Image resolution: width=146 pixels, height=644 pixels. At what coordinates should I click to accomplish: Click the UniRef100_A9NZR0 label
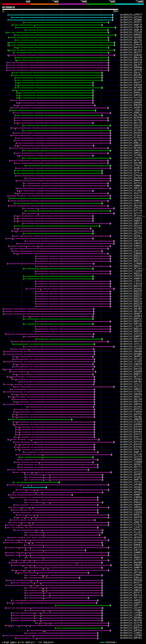click(x=131, y=565)
